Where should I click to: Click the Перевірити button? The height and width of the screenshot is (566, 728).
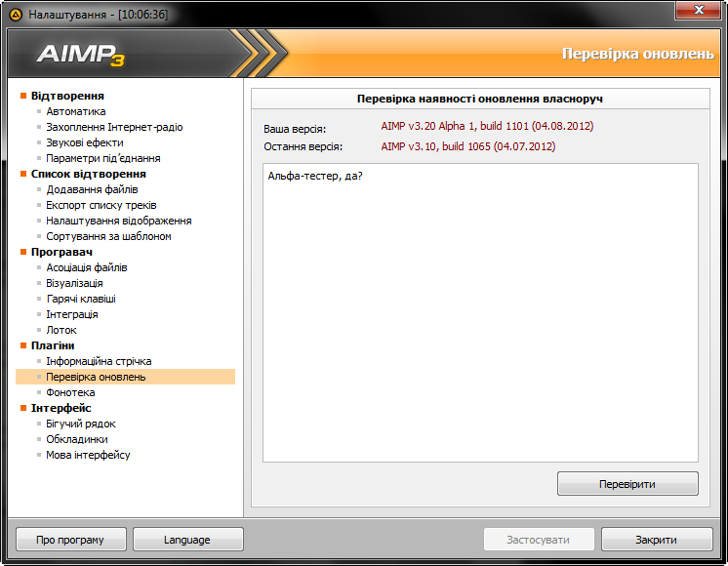pos(627,484)
